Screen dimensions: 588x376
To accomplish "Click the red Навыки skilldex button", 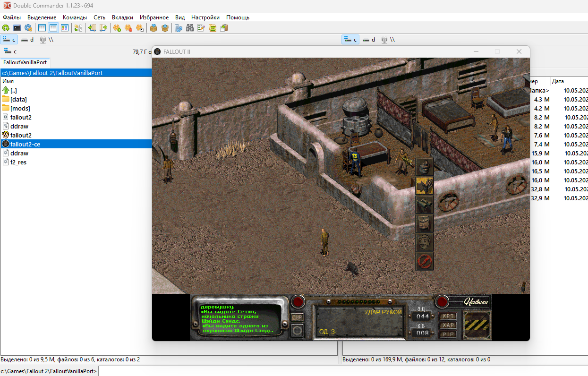I will pos(442,301).
